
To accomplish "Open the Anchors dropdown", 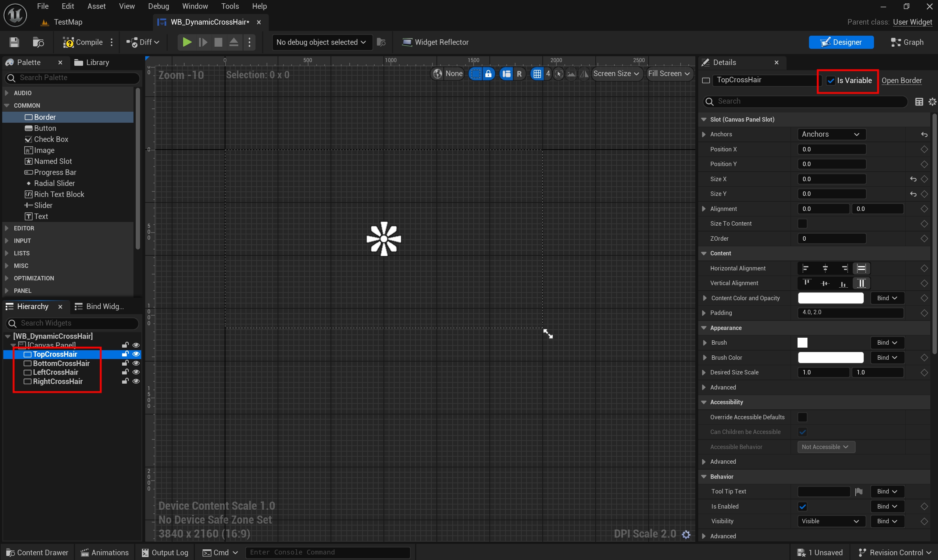I will (x=831, y=134).
